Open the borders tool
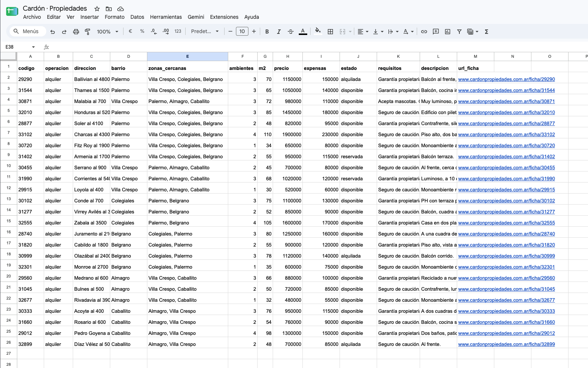This screenshot has width=588, height=368. pos(330,32)
